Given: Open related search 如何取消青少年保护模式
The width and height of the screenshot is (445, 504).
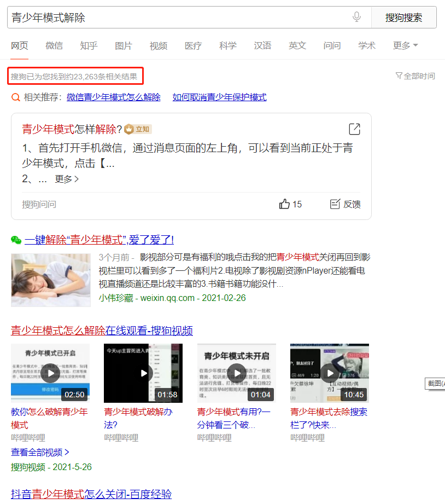Looking at the screenshot, I should (x=220, y=97).
